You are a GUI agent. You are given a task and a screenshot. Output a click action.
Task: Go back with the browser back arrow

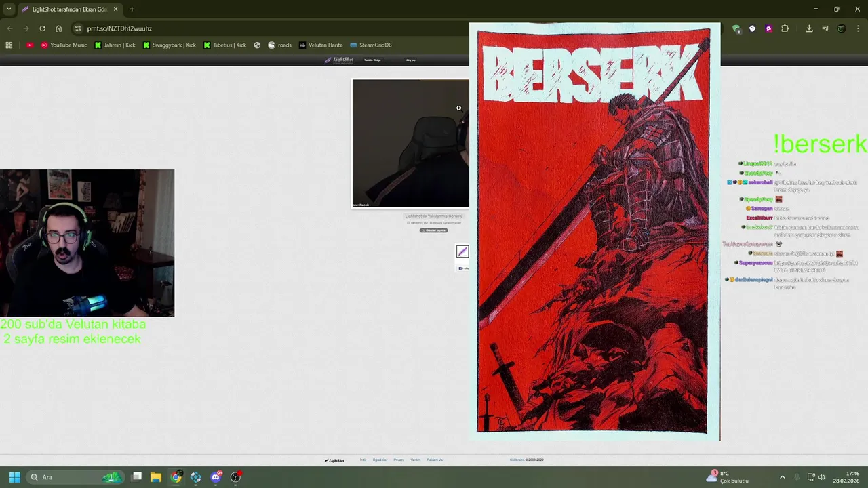point(9,28)
